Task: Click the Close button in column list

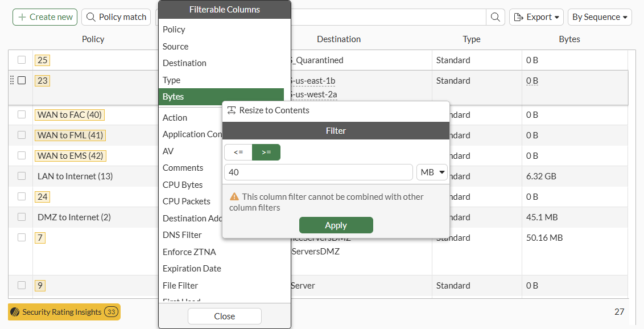Action: pos(225,316)
